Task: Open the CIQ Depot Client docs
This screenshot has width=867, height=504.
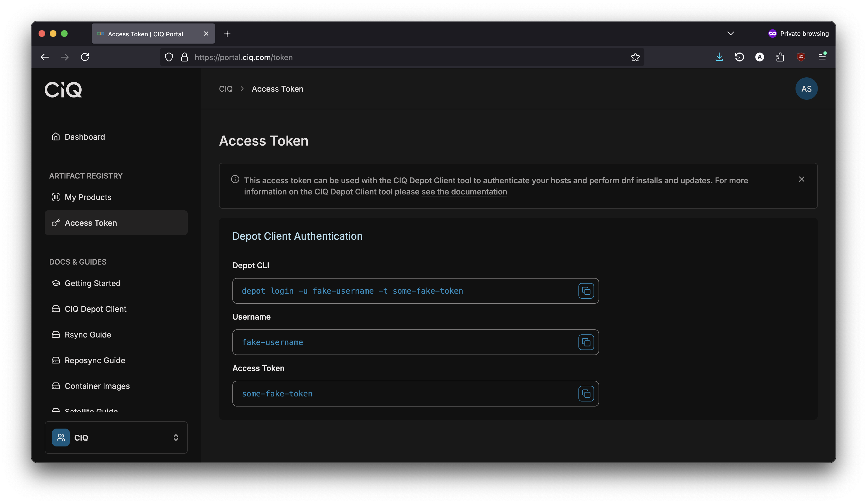Action: [x=95, y=309]
